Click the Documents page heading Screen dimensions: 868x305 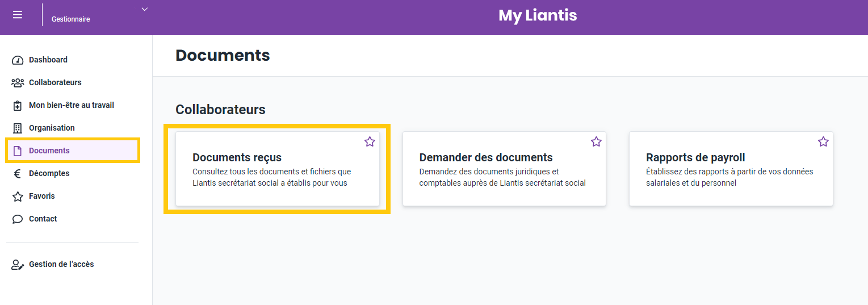[x=223, y=55]
